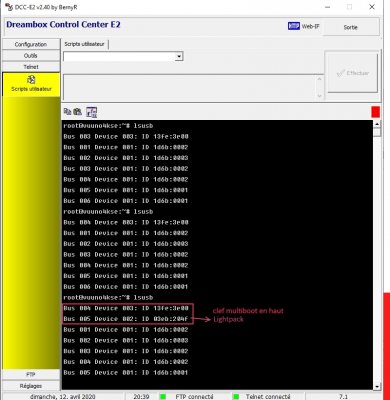390x400 pixels.
Task: Click the Effectuer button
Action: [353, 73]
